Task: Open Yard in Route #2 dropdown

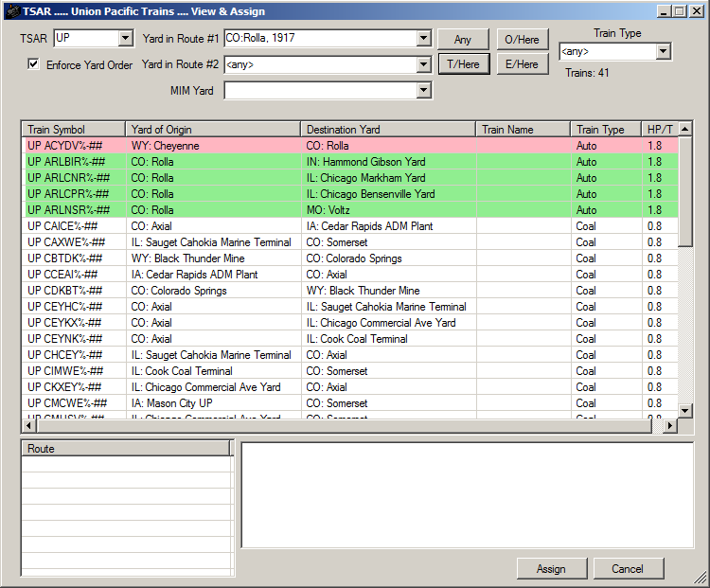Action: pos(423,64)
